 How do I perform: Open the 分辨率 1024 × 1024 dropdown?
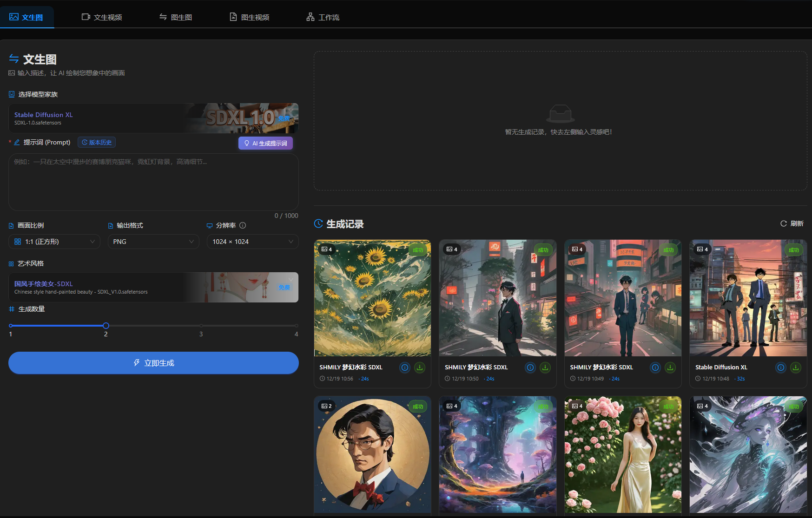[252, 242]
